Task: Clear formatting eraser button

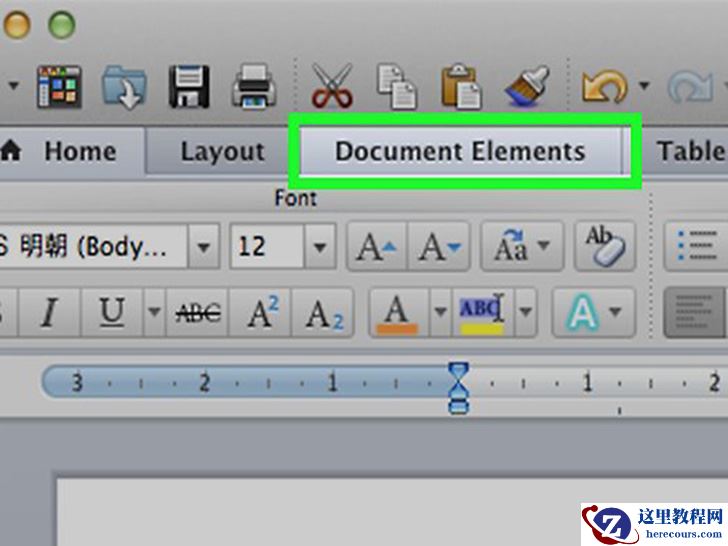Action: (x=605, y=247)
